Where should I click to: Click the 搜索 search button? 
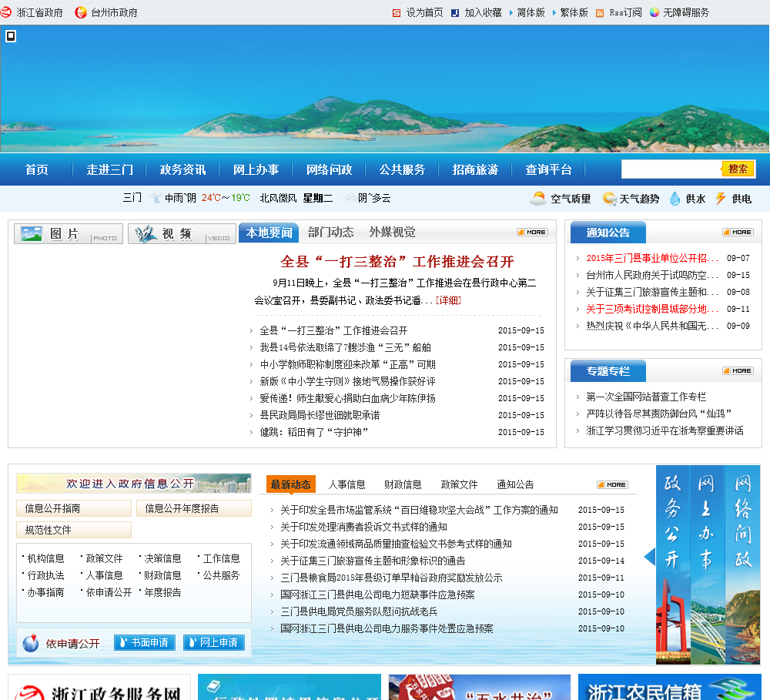point(738,169)
